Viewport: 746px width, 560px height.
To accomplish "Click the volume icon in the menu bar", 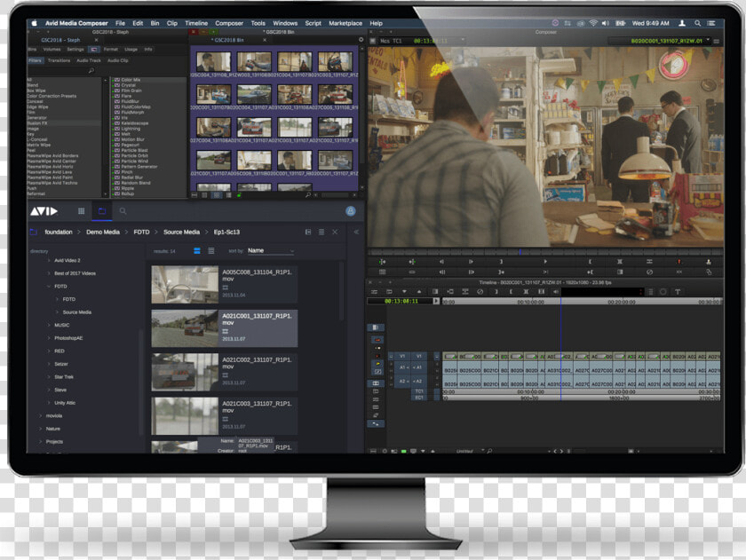I will tap(606, 23).
